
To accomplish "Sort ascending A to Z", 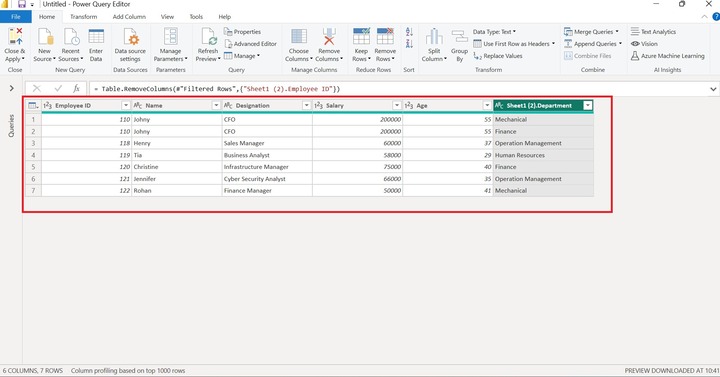I will pos(409,32).
